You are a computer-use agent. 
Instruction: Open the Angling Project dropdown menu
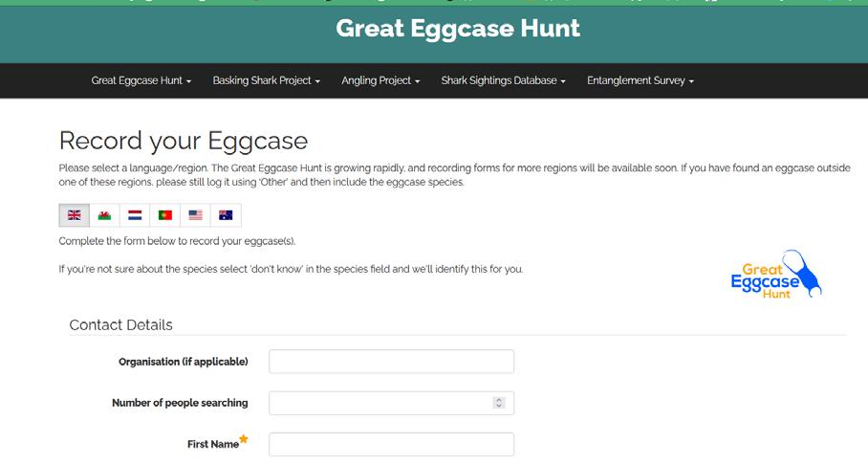coord(380,81)
